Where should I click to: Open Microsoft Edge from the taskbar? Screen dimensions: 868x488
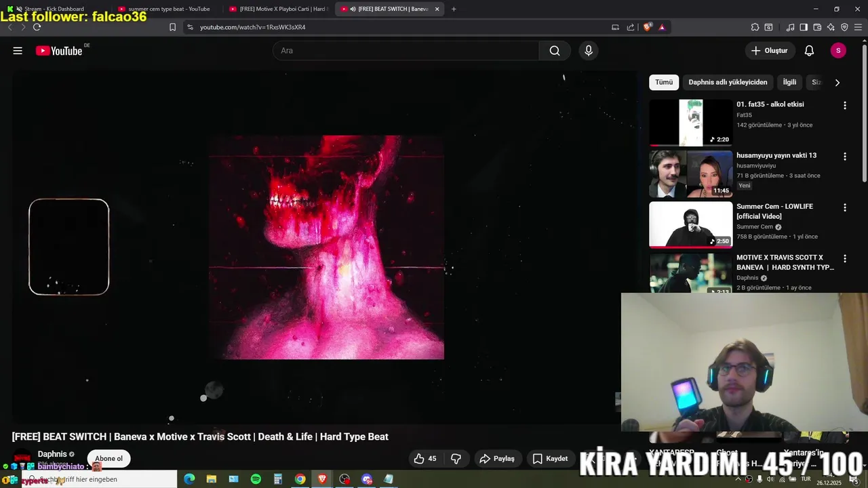tap(189, 479)
